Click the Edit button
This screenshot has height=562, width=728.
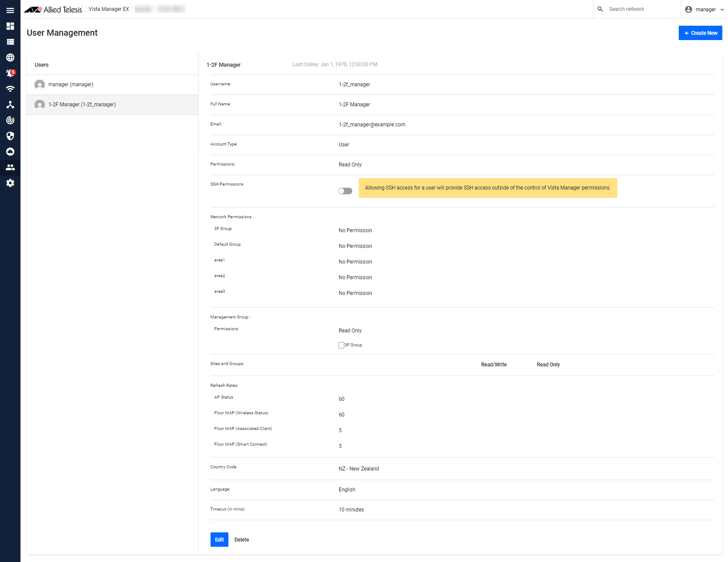(x=219, y=539)
